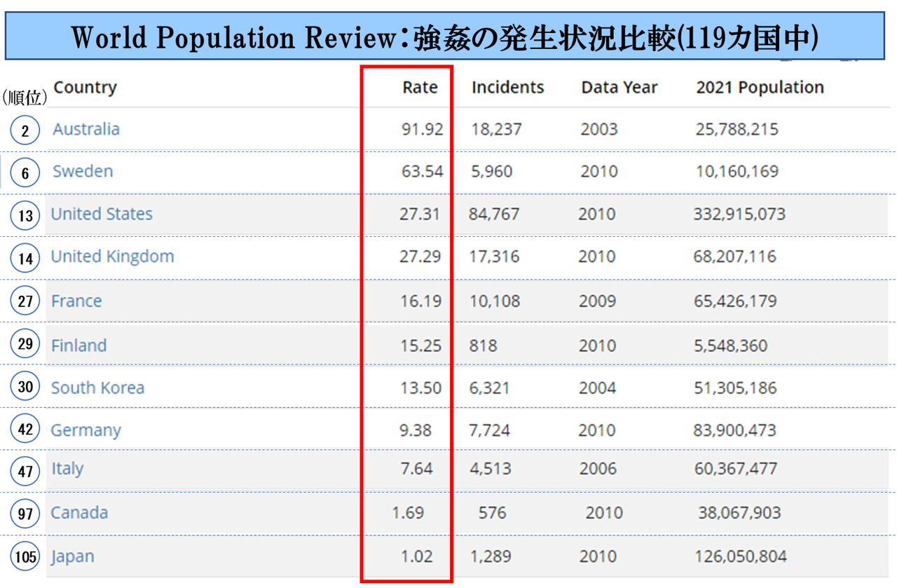Image resolution: width=897 pixels, height=588 pixels.
Task: Select Australia's rate value 91.92
Action: [422, 129]
